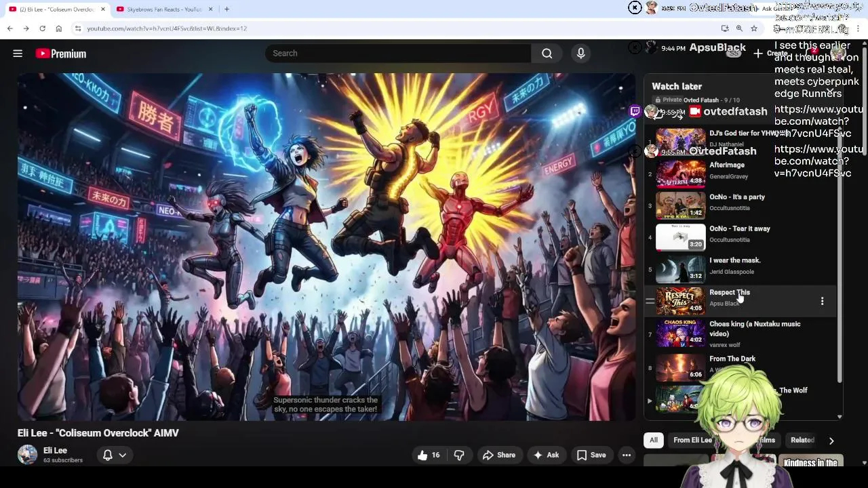Open Eli Lee channel avatar
868x488 pixels.
point(27,455)
